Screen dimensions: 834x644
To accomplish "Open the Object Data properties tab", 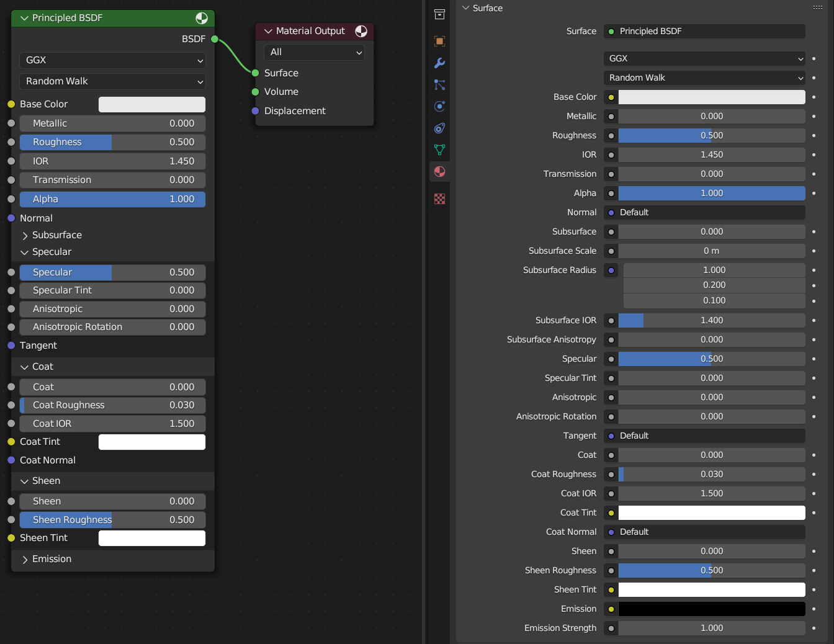I will tap(439, 150).
